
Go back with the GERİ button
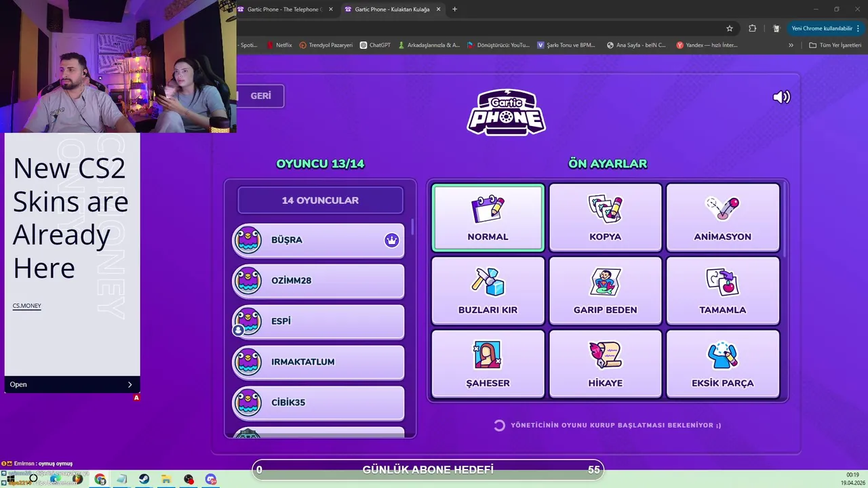point(260,96)
